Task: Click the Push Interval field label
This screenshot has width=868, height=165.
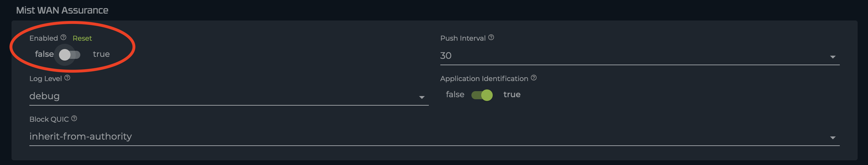Action: tap(463, 38)
